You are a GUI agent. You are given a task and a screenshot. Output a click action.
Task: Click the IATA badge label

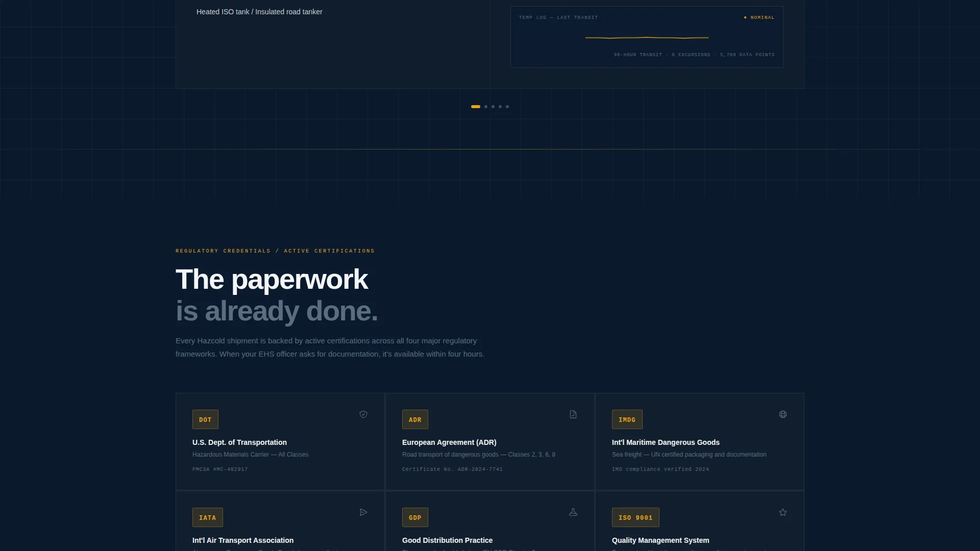coord(207,517)
